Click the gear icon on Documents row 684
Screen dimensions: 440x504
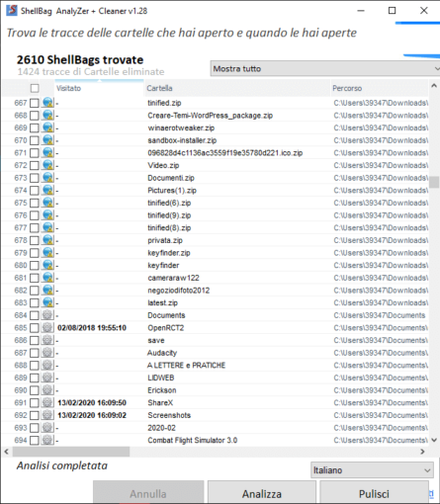tap(47, 315)
